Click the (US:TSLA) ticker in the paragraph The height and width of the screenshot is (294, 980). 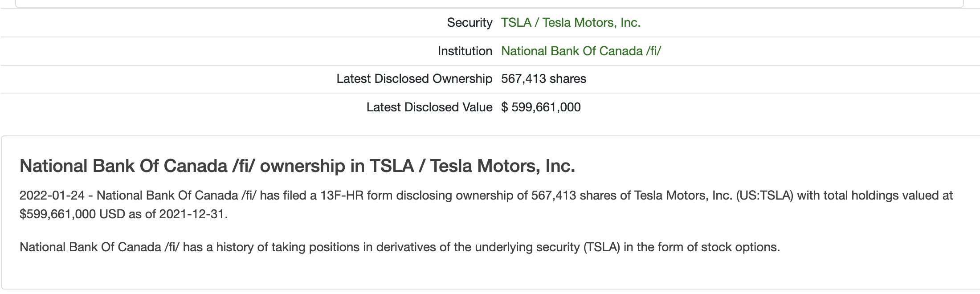[x=764, y=196]
